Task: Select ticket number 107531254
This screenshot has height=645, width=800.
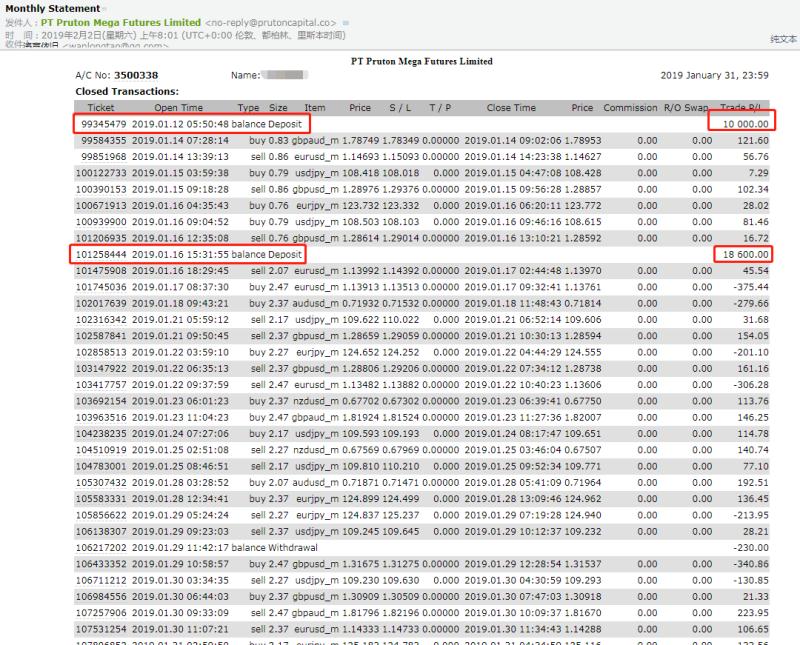Action: 101,629
